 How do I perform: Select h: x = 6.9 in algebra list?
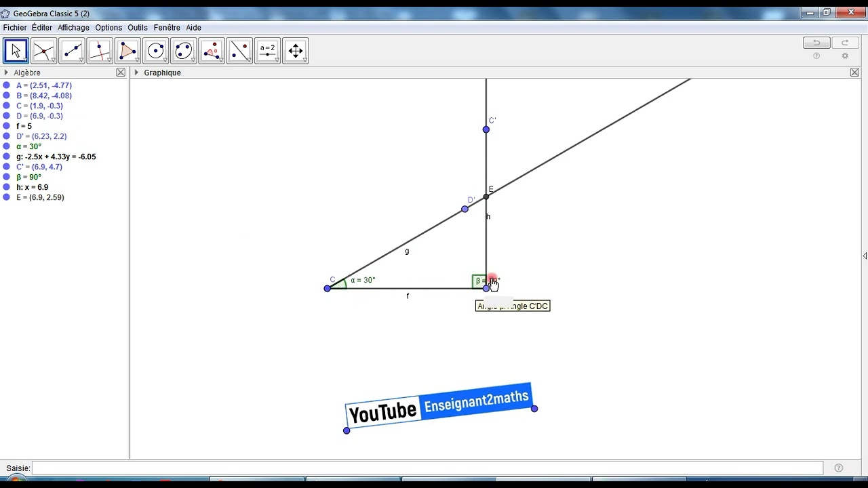(33, 187)
